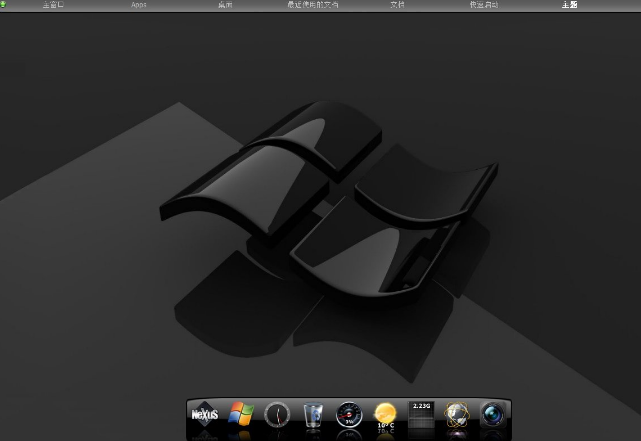The height and width of the screenshot is (441, 641).
Task: Switch to the Apps tab
Action: coord(139,5)
